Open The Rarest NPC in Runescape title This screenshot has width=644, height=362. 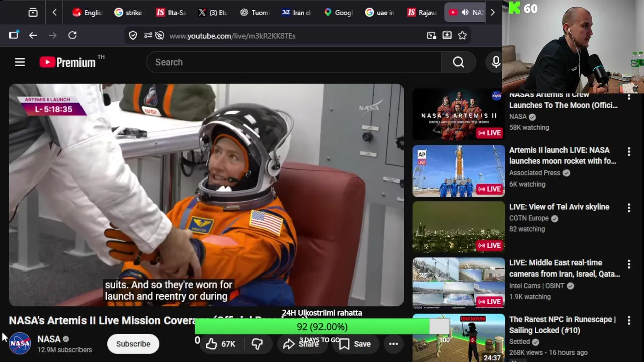click(x=562, y=325)
